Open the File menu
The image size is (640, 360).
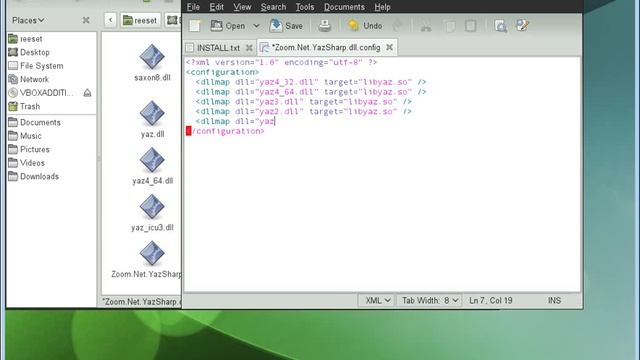(x=193, y=7)
